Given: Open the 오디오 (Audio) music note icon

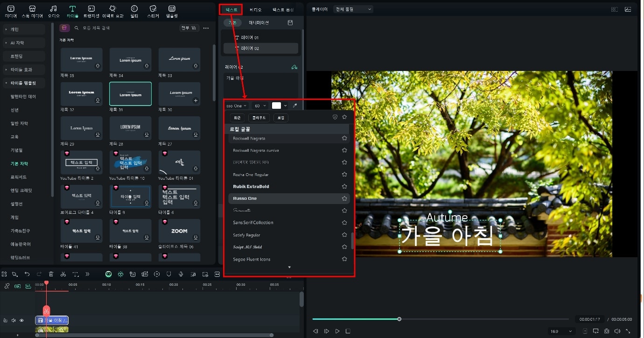Looking at the screenshot, I should pos(54,8).
